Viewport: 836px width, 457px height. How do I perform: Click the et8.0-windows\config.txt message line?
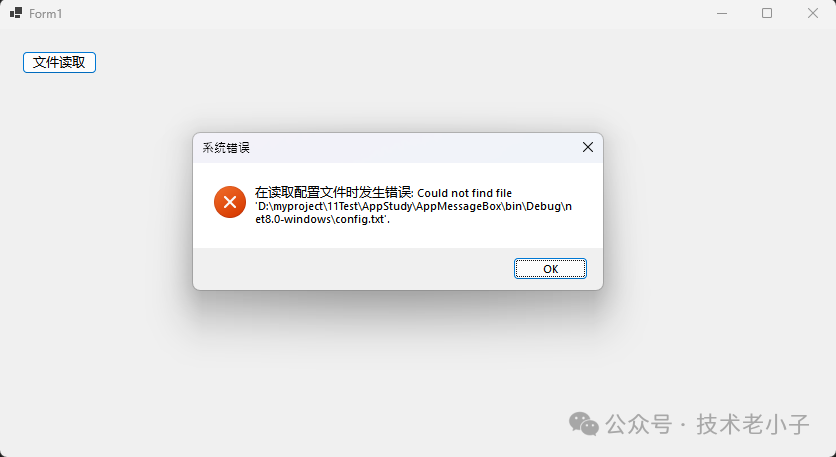tap(323, 219)
